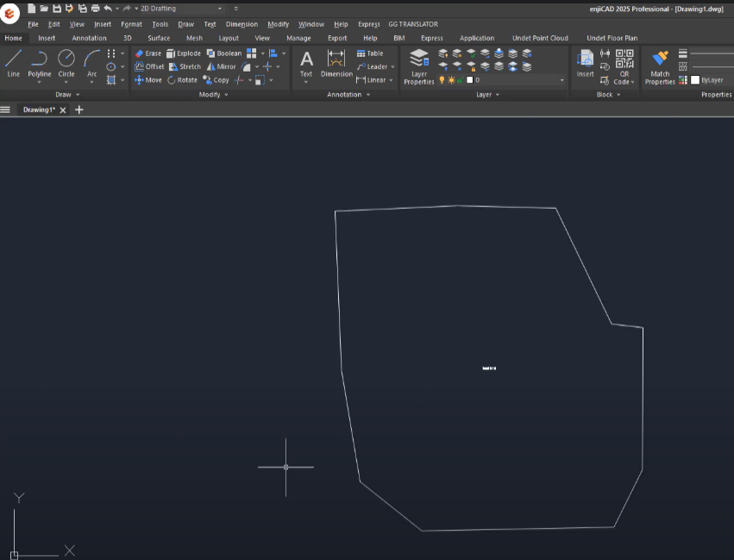Open the 2D Drafting workspace dropdown
734x560 pixels.
pos(221,9)
